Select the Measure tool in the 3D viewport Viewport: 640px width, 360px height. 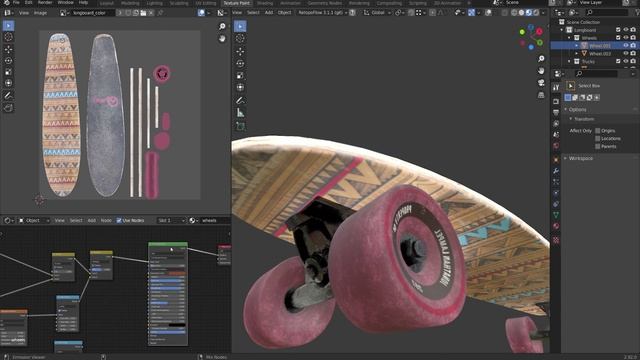pos(240,113)
